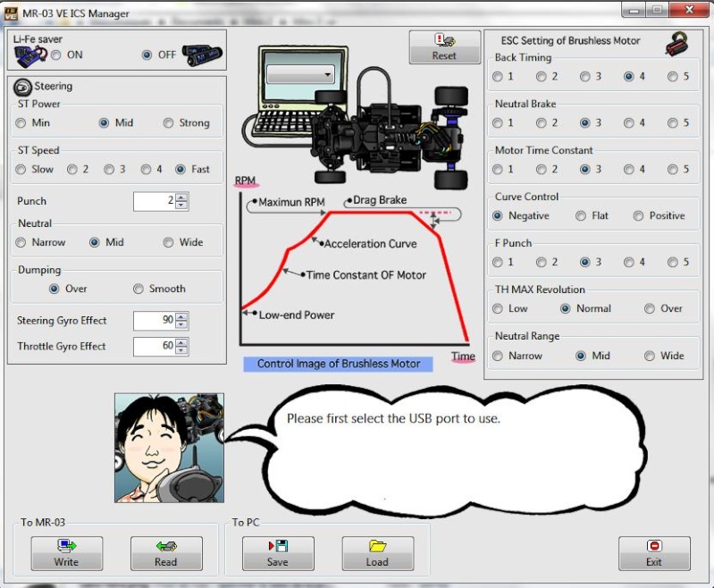
Task: Click the Throttle Gyro Effect field
Action: coord(155,346)
